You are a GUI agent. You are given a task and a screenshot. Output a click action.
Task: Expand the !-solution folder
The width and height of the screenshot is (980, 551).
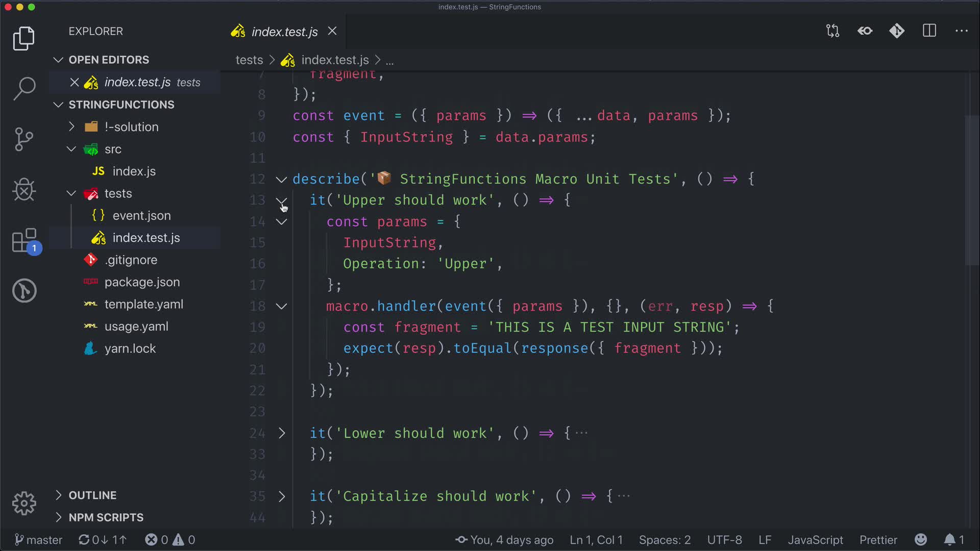[x=131, y=127]
